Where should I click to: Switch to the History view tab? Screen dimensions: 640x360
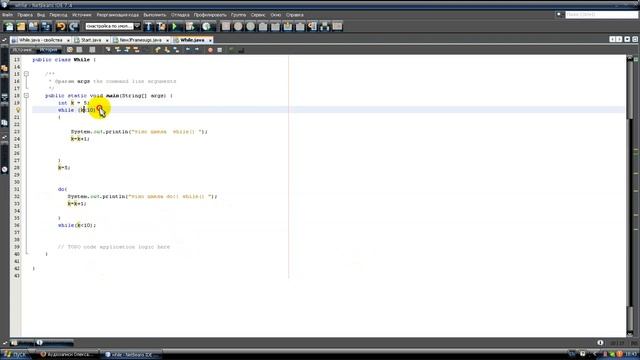49,50
